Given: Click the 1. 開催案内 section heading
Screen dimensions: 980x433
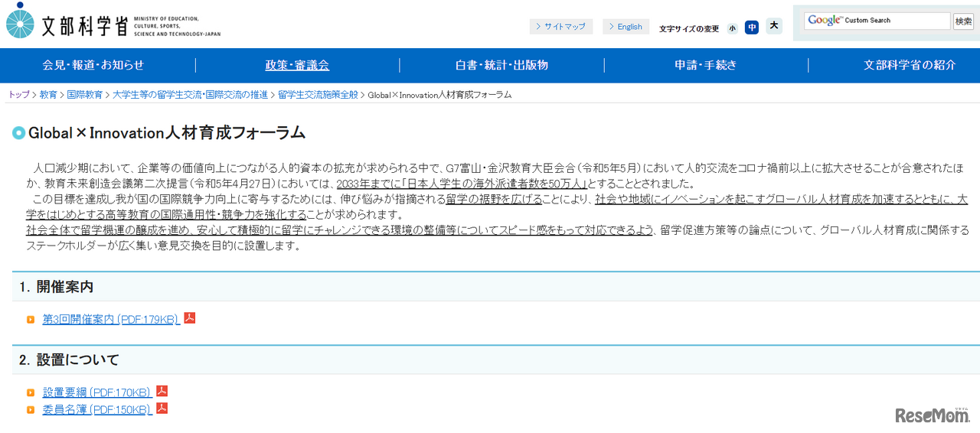Looking at the screenshot, I should (57, 287).
